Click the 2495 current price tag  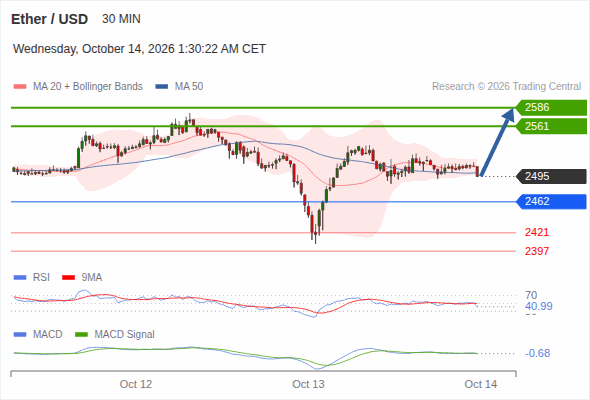pos(551,176)
